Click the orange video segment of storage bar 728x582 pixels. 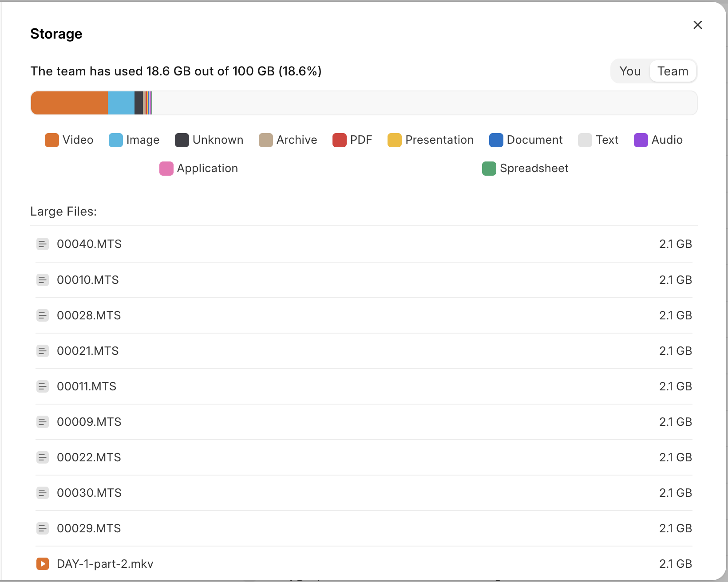70,103
